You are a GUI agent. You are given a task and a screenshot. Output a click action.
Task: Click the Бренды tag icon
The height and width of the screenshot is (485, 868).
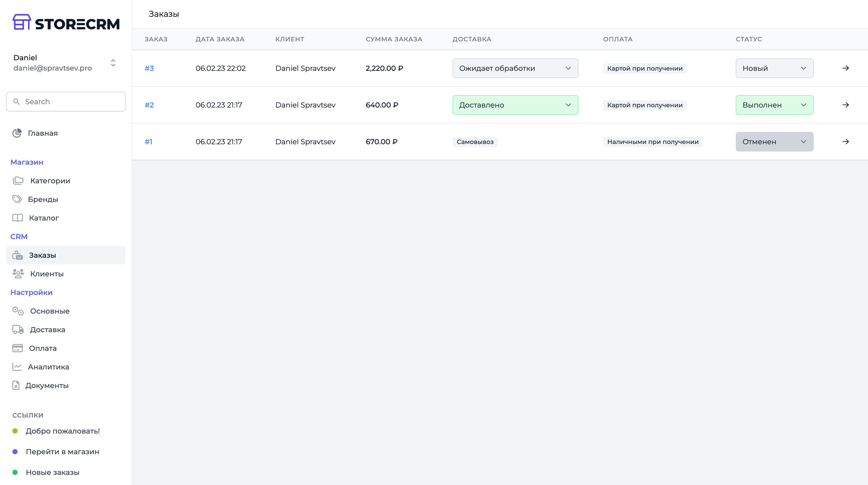(17, 199)
